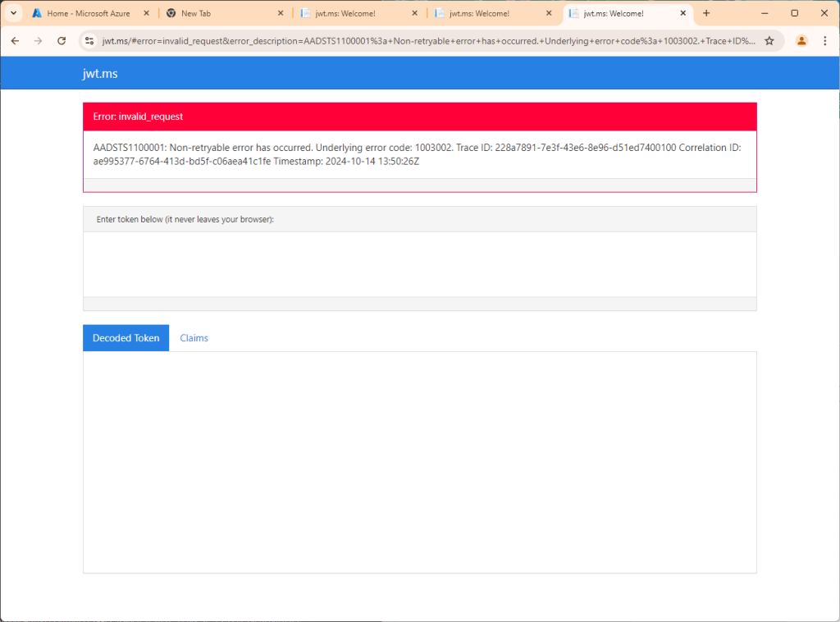Open the Chrome profile avatar
The height and width of the screenshot is (622, 840).
[x=801, y=41]
